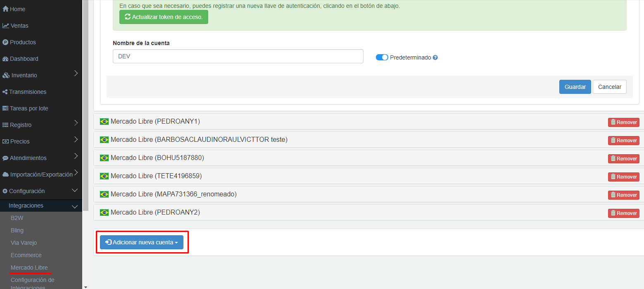Expand the Mercado Libre (PEDROANY1) account panel

point(368,122)
